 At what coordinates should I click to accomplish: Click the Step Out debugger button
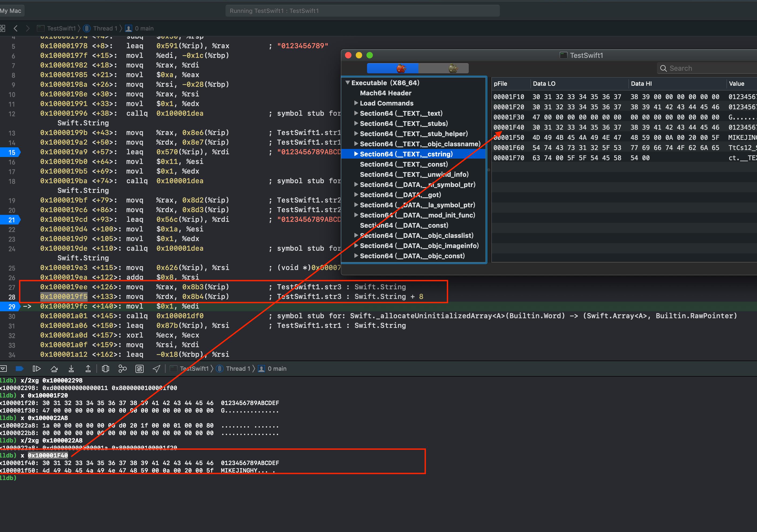point(88,369)
